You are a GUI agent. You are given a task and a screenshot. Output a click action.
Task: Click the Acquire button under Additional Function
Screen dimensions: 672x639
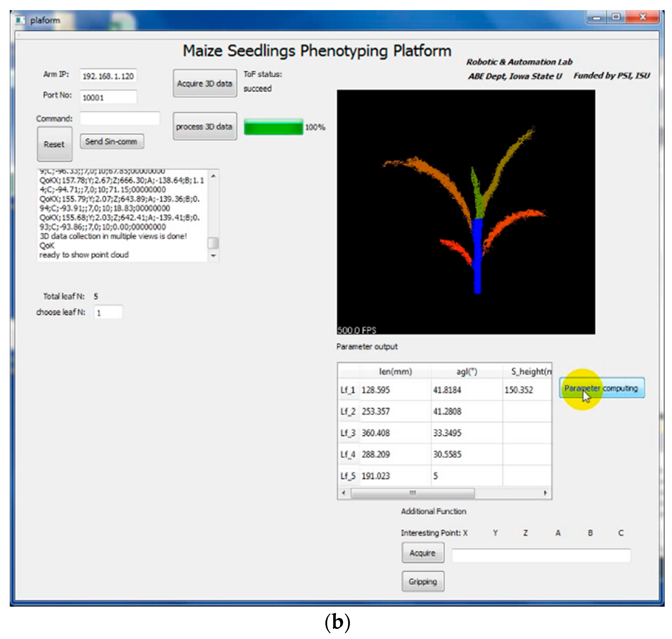coord(422,553)
